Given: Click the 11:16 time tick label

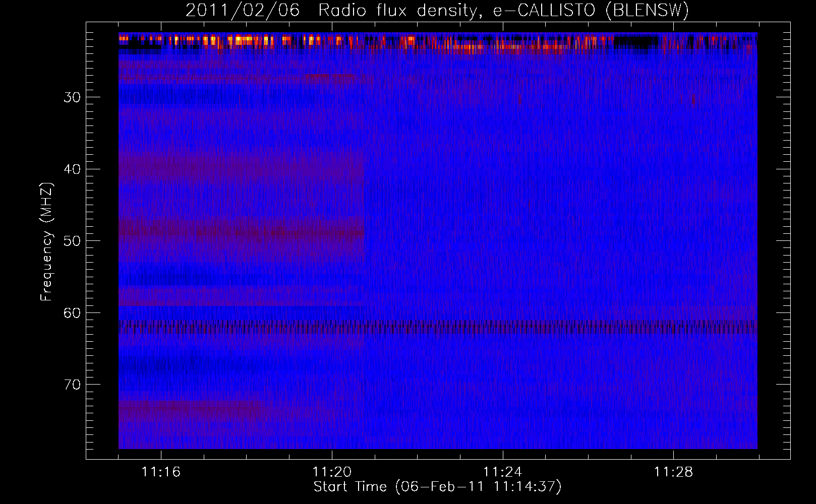Looking at the screenshot, I should coord(161,472).
